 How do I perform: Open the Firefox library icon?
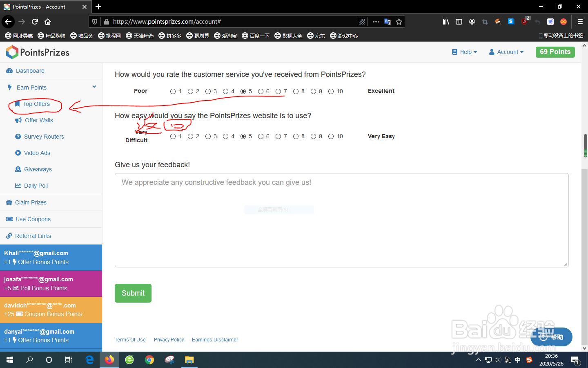(446, 22)
